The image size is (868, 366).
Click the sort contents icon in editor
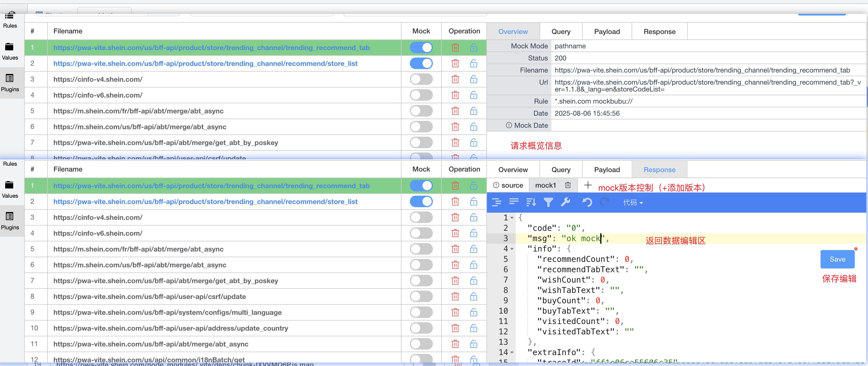coord(531,202)
